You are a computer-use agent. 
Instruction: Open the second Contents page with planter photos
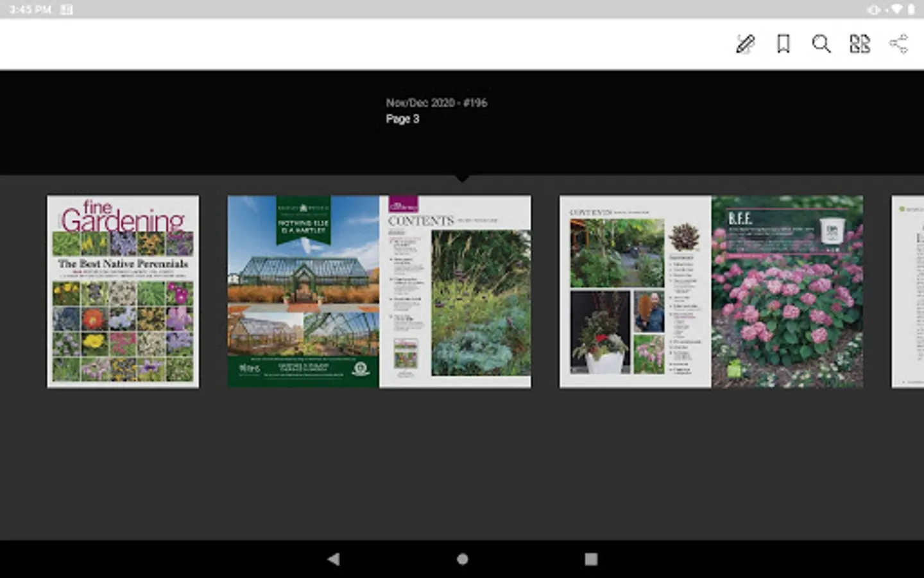point(635,292)
